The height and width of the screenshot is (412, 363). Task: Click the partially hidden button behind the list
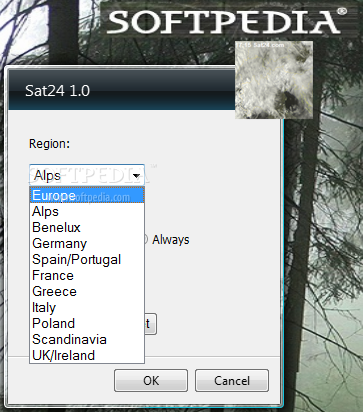click(x=151, y=324)
